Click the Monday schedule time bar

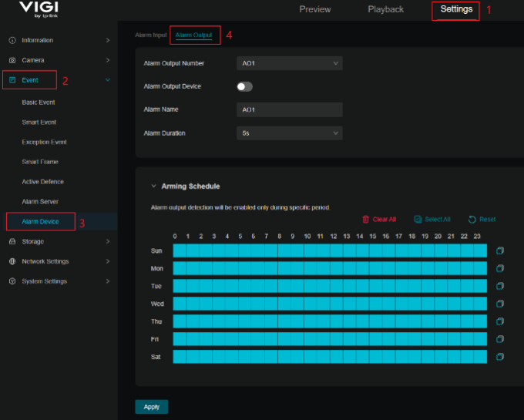330,268
